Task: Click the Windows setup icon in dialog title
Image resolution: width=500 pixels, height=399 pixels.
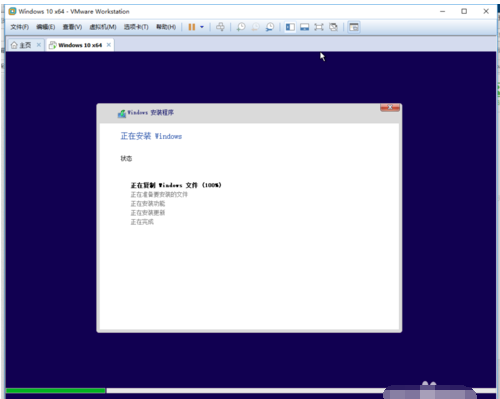Action: pos(122,113)
